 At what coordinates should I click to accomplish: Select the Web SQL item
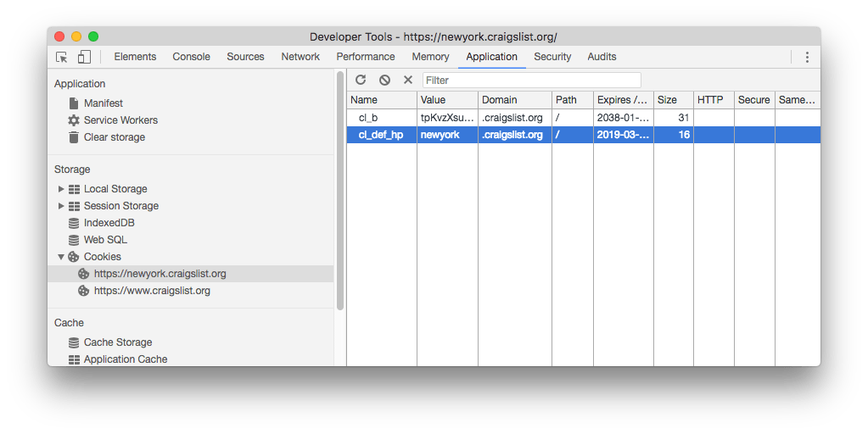click(105, 240)
